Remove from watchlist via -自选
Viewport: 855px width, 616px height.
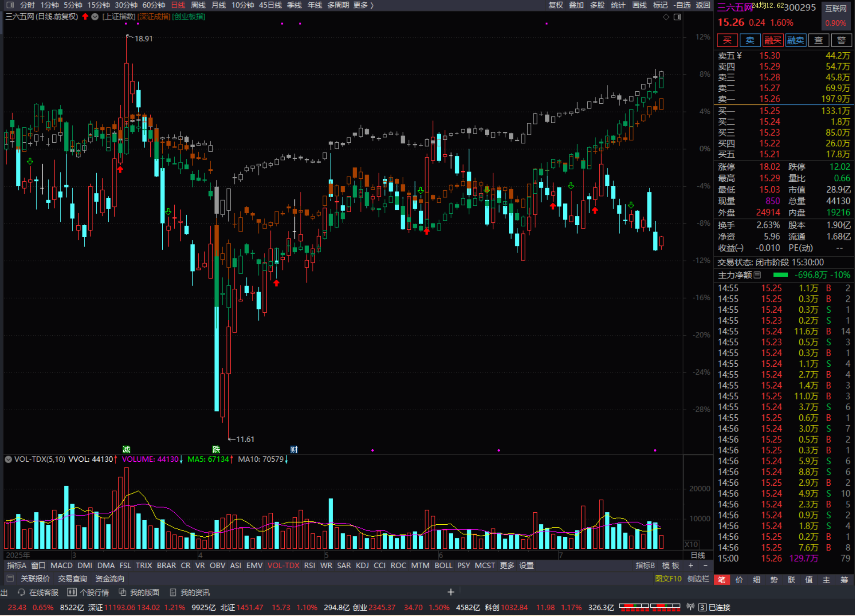tap(682, 5)
